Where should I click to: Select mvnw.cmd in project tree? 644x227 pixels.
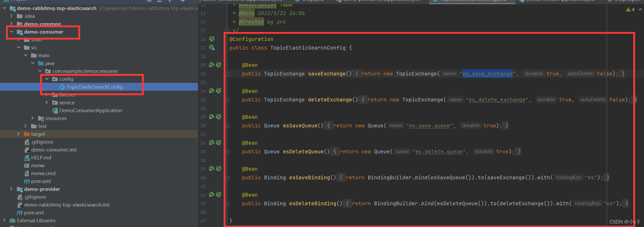pyautogui.click(x=43, y=174)
